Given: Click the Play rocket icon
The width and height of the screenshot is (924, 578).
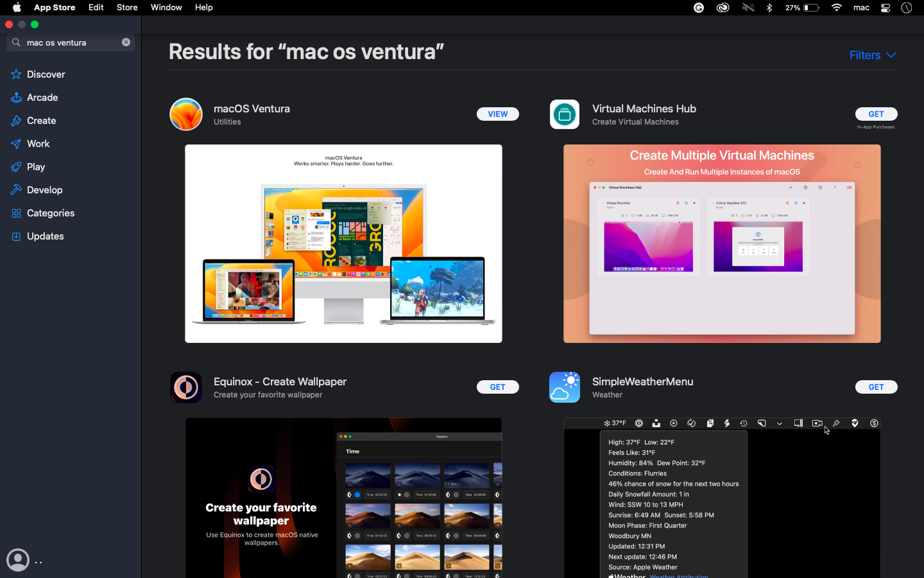Looking at the screenshot, I should coord(16,167).
